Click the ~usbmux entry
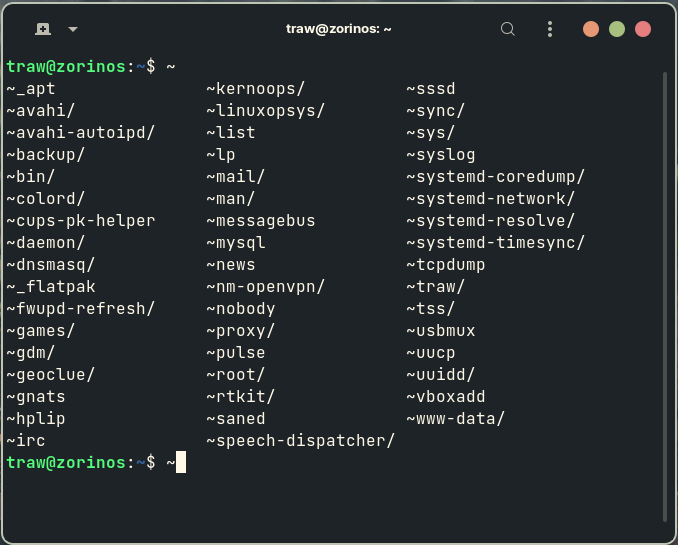This screenshot has width=678, height=545. point(441,331)
